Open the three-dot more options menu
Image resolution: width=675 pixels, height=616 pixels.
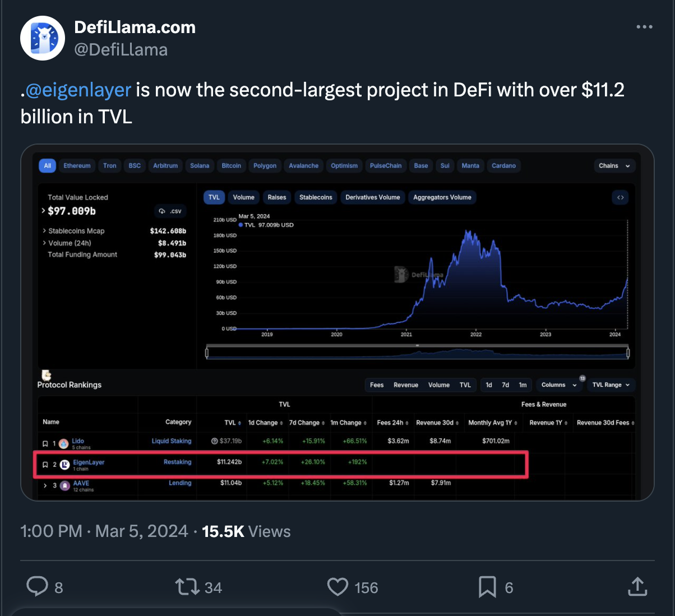[x=644, y=27]
